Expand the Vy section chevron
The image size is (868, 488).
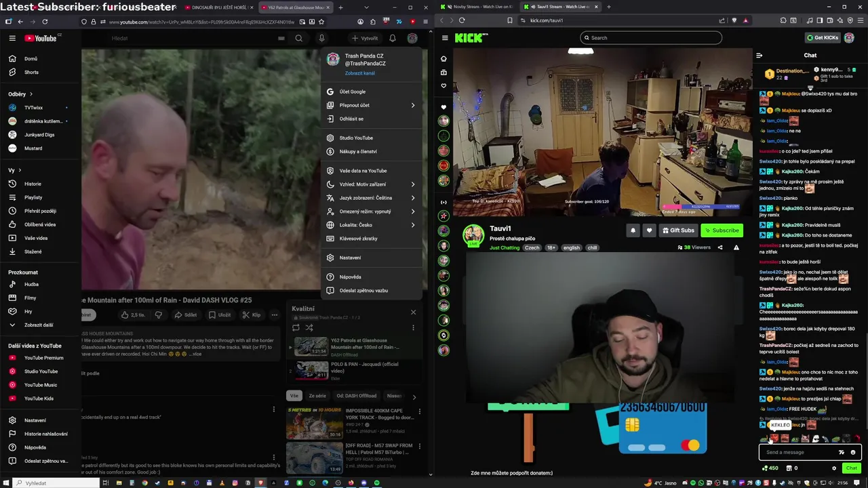point(20,170)
